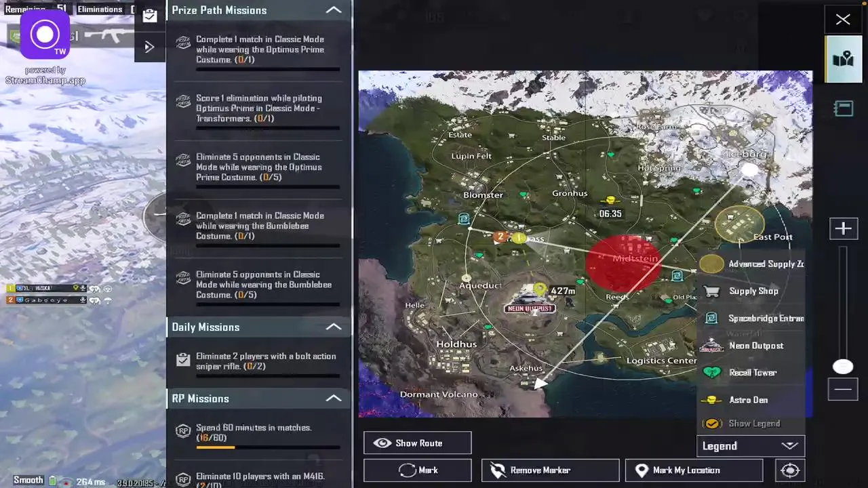Click Mark My Location button
This screenshot has height=488, width=868.
[694, 470]
